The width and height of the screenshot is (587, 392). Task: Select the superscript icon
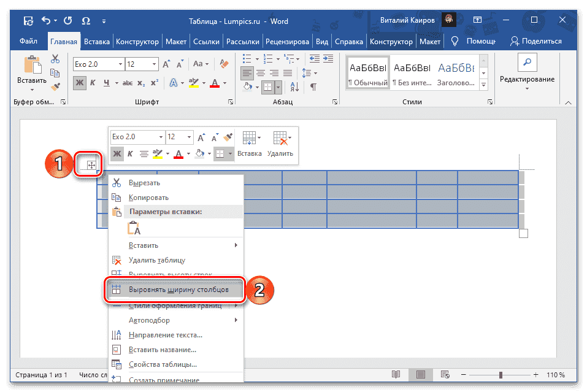(153, 82)
